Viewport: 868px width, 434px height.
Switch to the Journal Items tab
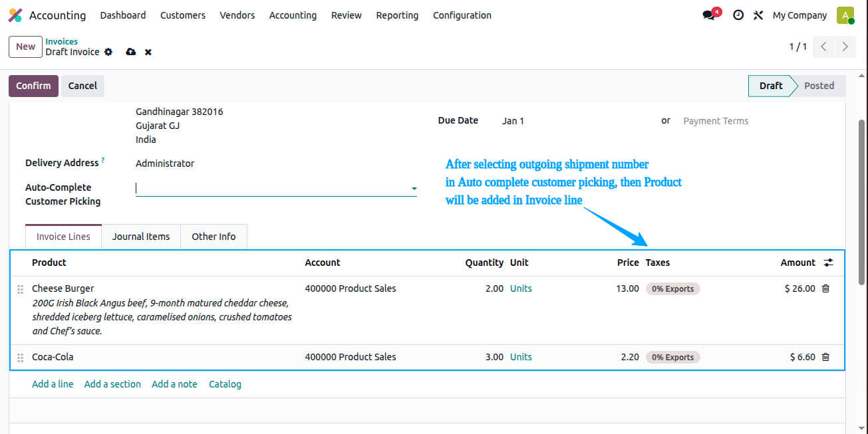point(141,237)
